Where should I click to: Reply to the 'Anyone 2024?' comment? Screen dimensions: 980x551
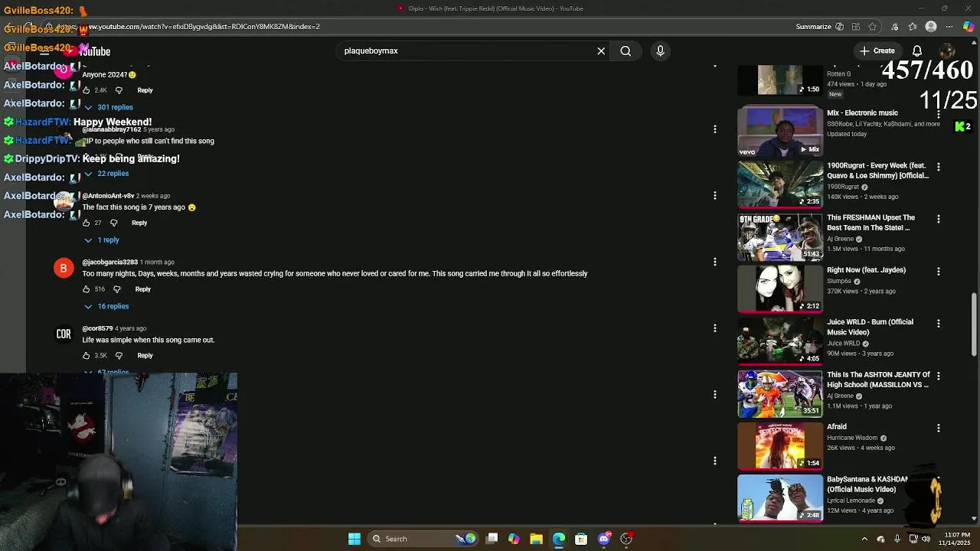[x=145, y=90]
